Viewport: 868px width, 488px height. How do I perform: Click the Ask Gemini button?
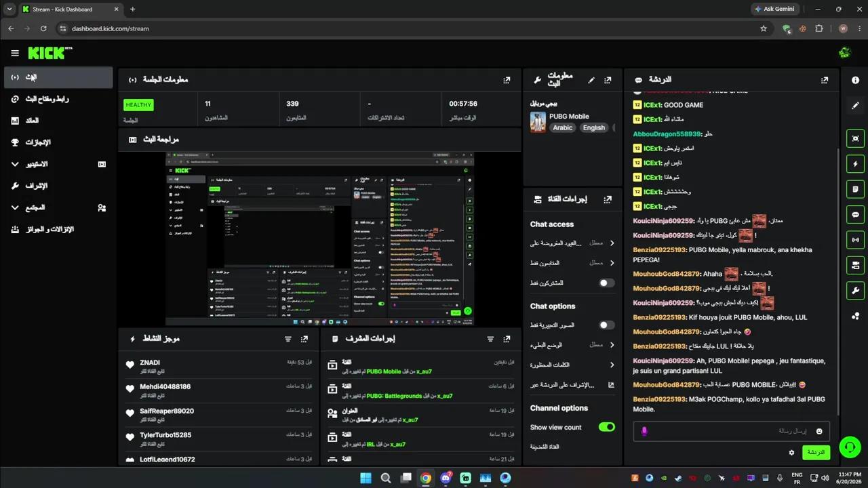click(x=774, y=9)
